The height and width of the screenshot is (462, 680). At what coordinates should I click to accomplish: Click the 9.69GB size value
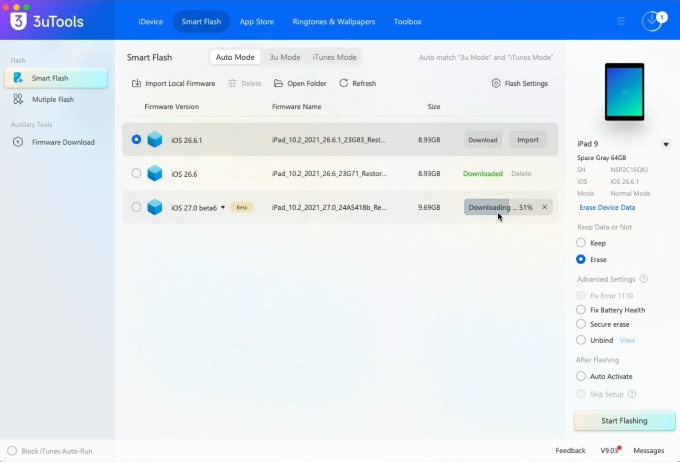429,207
